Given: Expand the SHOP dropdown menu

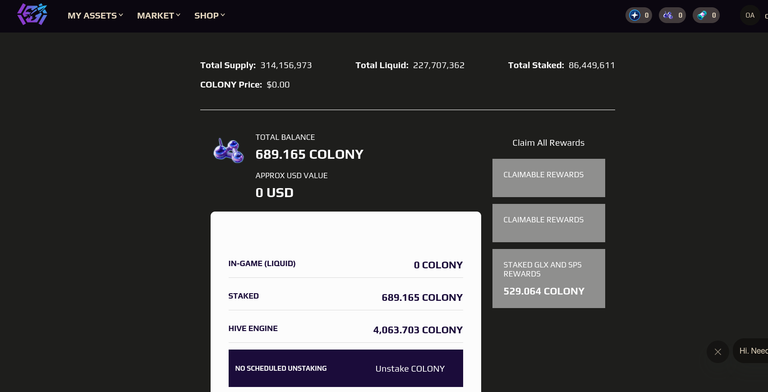Looking at the screenshot, I should [210, 16].
